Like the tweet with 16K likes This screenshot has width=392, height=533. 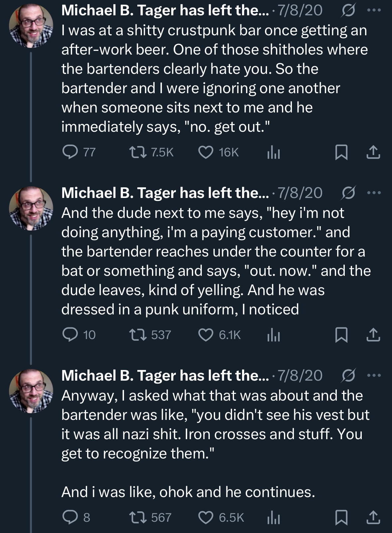(206, 152)
